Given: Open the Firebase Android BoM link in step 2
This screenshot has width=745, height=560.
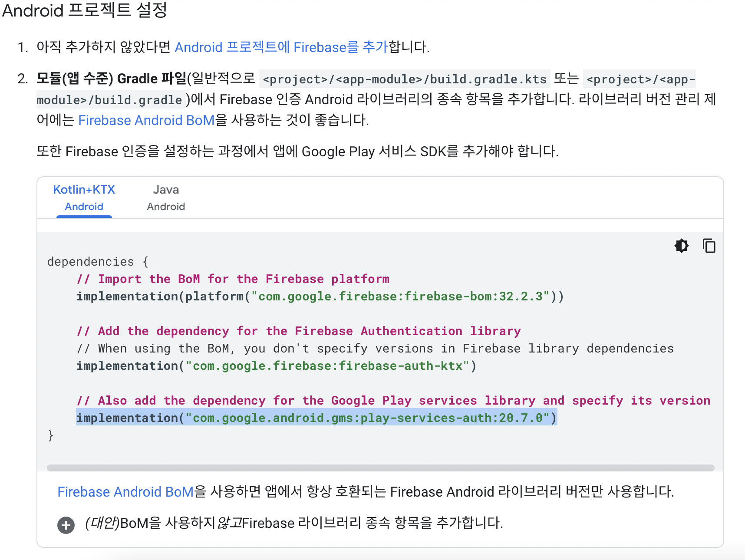Looking at the screenshot, I should pyautogui.click(x=146, y=120).
